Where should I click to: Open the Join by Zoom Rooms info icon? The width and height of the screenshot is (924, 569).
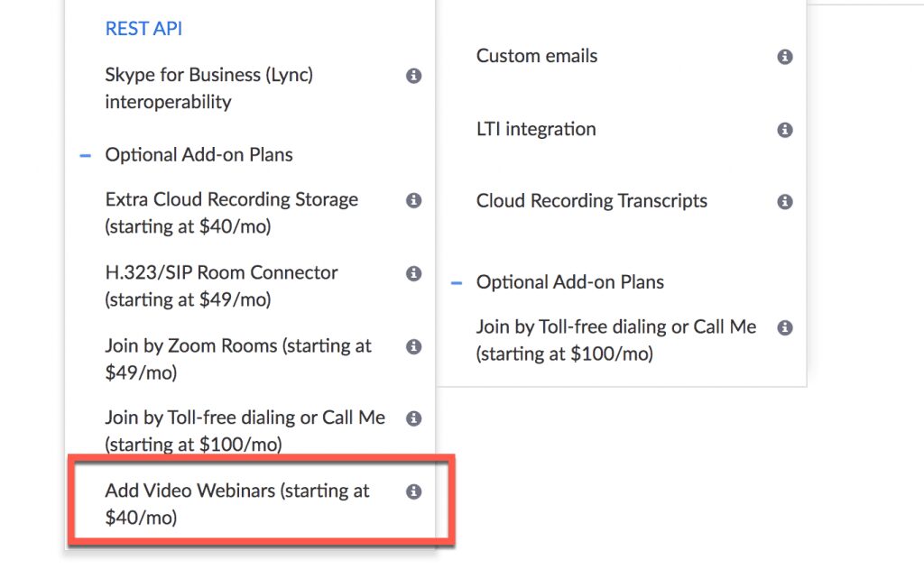pos(414,346)
